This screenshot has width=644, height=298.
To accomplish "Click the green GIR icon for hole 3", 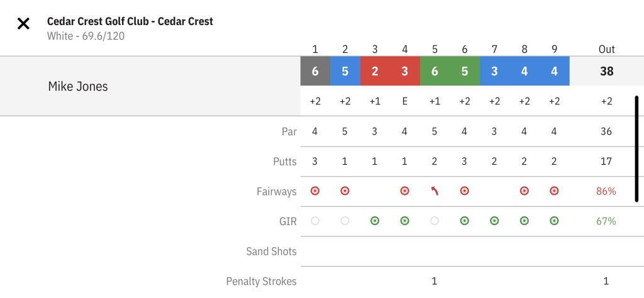I will (x=375, y=221).
